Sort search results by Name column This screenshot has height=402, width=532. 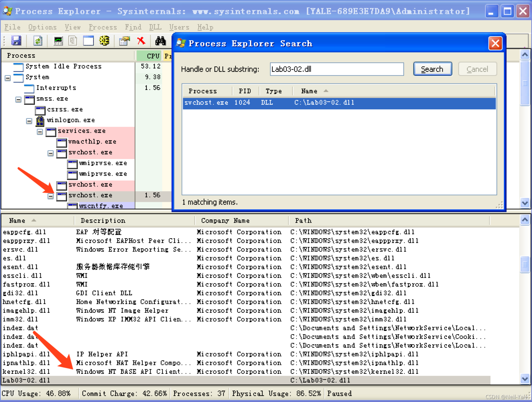point(394,91)
